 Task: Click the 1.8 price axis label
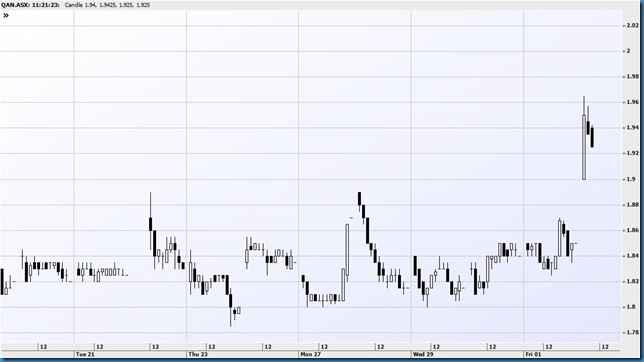click(x=631, y=307)
